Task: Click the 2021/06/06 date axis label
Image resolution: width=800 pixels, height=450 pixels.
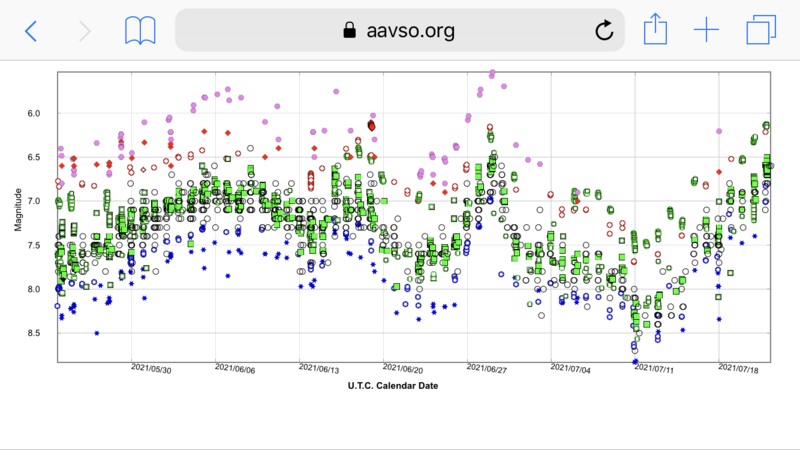Action: [x=235, y=369]
